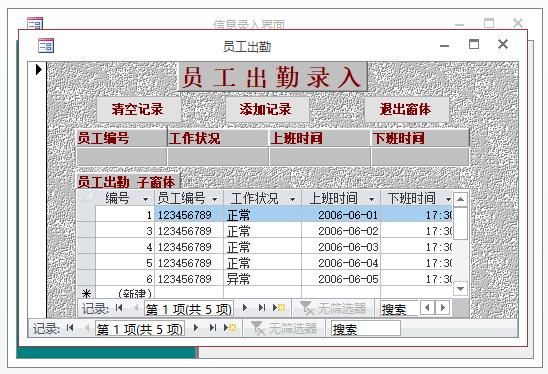548x374 pixels.
Task: Click the 添加记录 button
Action: point(267,109)
